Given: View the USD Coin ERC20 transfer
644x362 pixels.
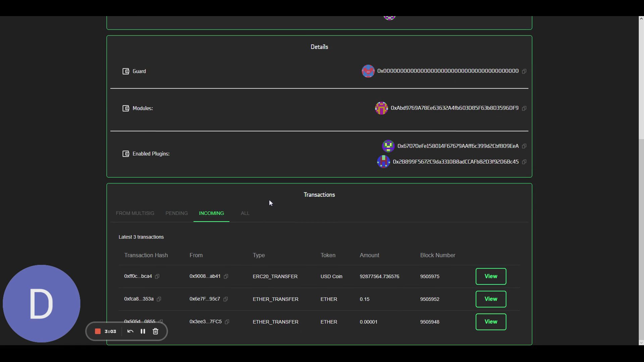Looking at the screenshot, I should point(491,277).
